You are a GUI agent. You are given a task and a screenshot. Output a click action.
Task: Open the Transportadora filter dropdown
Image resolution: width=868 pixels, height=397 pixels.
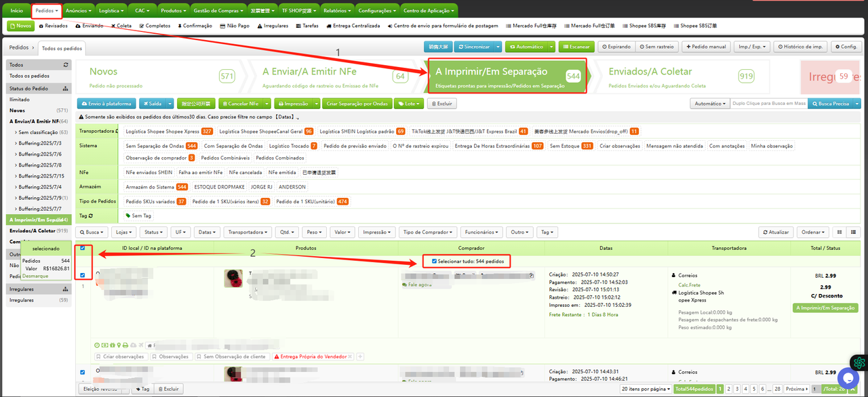click(248, 232)
